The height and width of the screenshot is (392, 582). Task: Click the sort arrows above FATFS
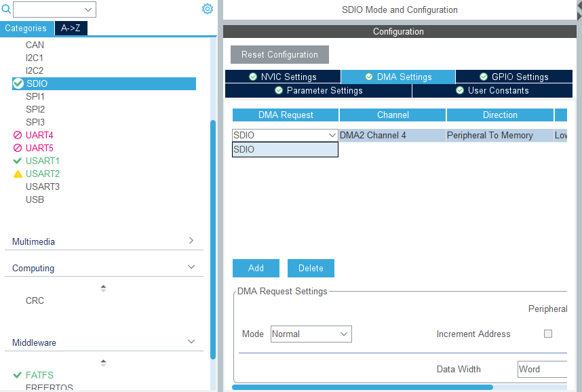click(x=104, y=363)
